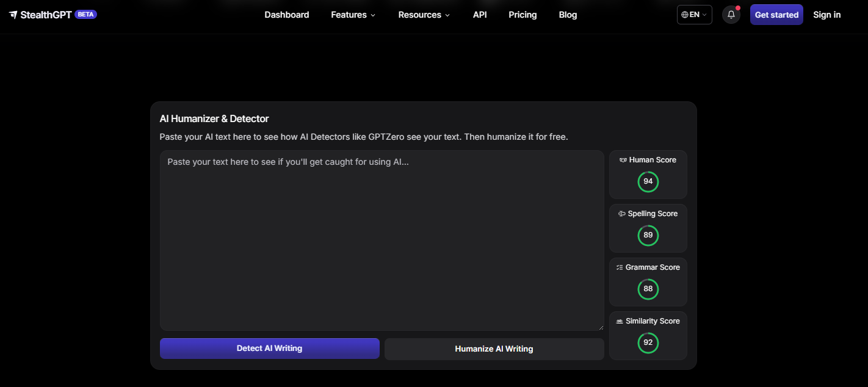
Task: Click the Grammar Score 88 gauge
Action: [x=648, y=289]
